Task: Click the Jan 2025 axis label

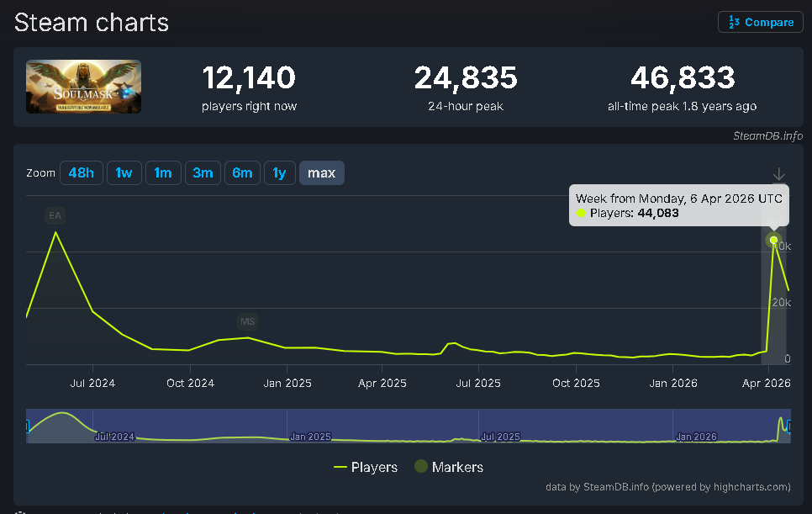Action: click(x=287, y=384)
